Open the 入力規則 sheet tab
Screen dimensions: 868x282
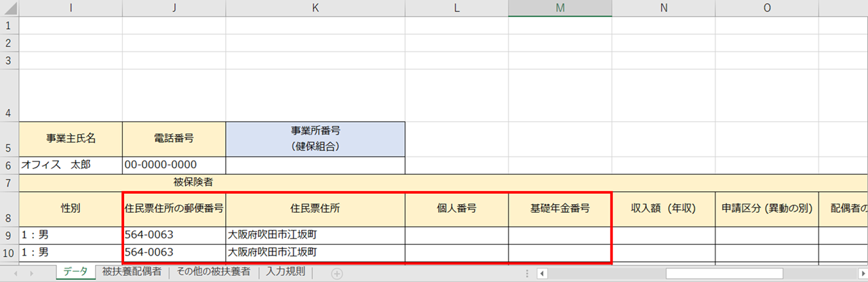coord(285,273)
